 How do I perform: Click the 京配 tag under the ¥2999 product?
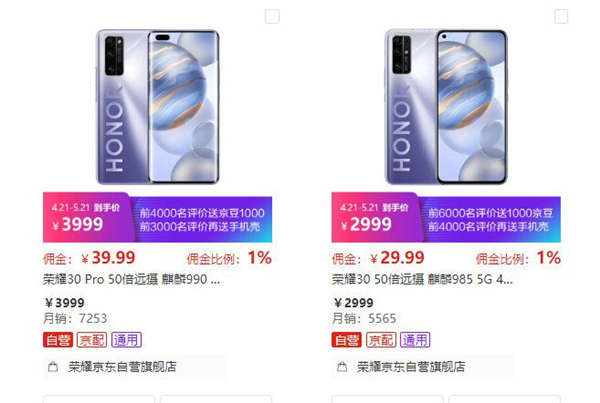381,340
